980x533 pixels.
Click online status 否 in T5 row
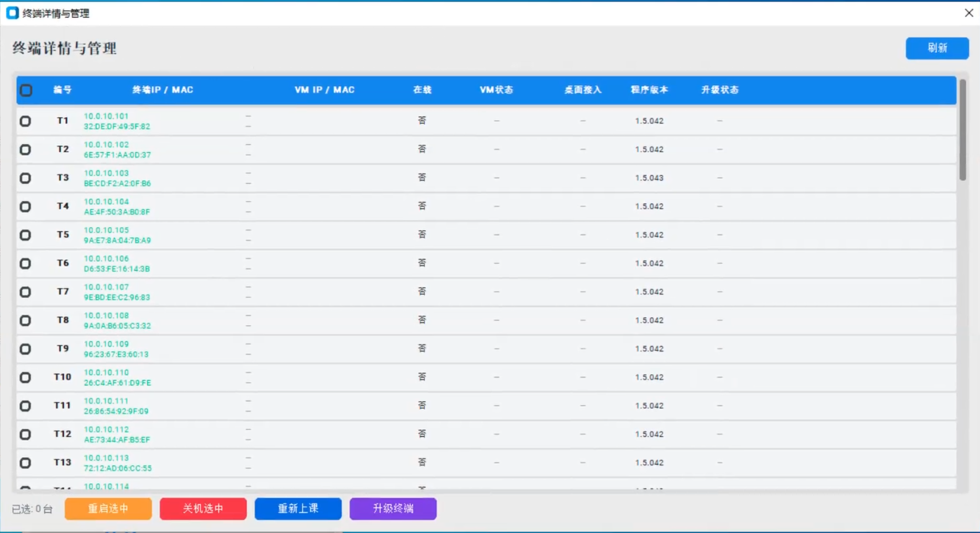[x=422, y=235]
